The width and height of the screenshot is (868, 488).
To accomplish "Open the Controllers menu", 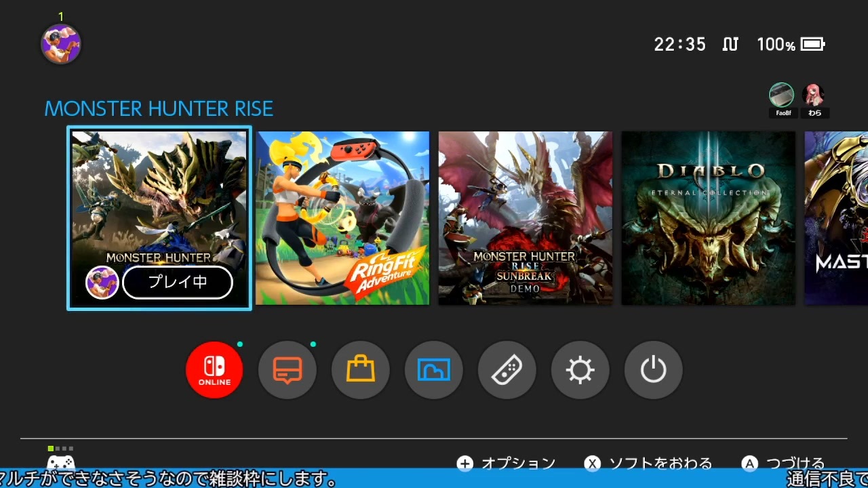I will [507, 370].
